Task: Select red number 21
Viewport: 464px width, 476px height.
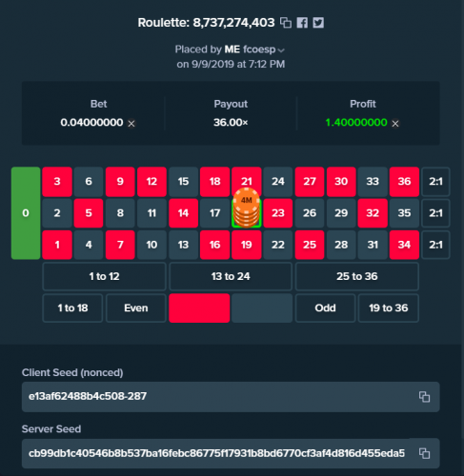Action: (x=247, y=179)
